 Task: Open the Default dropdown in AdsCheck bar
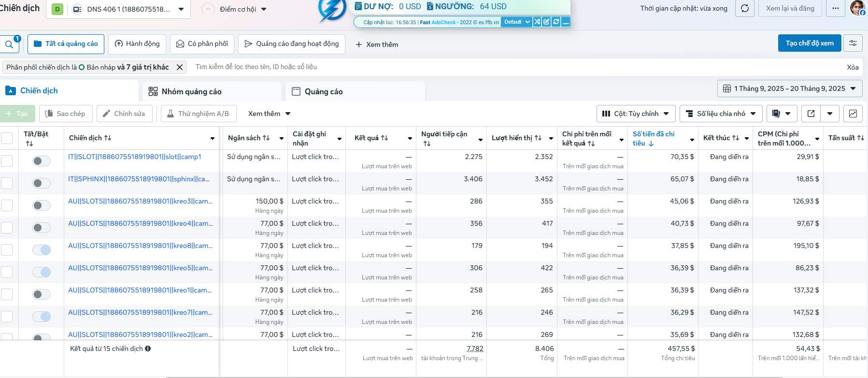tap(516, 22)
